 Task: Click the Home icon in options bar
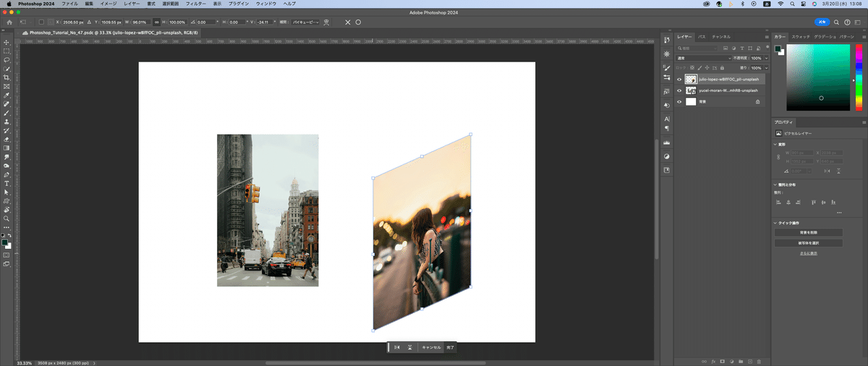pos(9,22)
